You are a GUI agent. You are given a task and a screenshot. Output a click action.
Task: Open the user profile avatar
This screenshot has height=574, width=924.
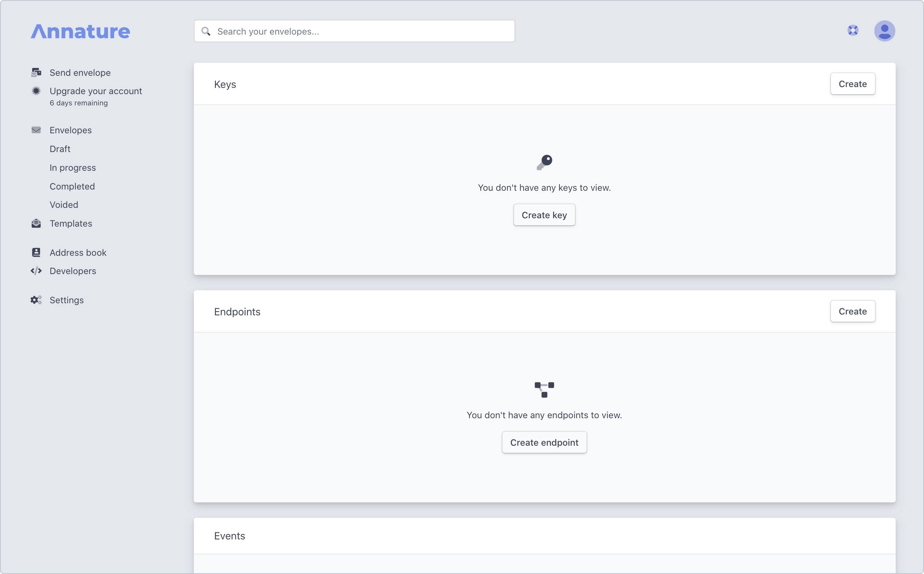click(884, 31)
